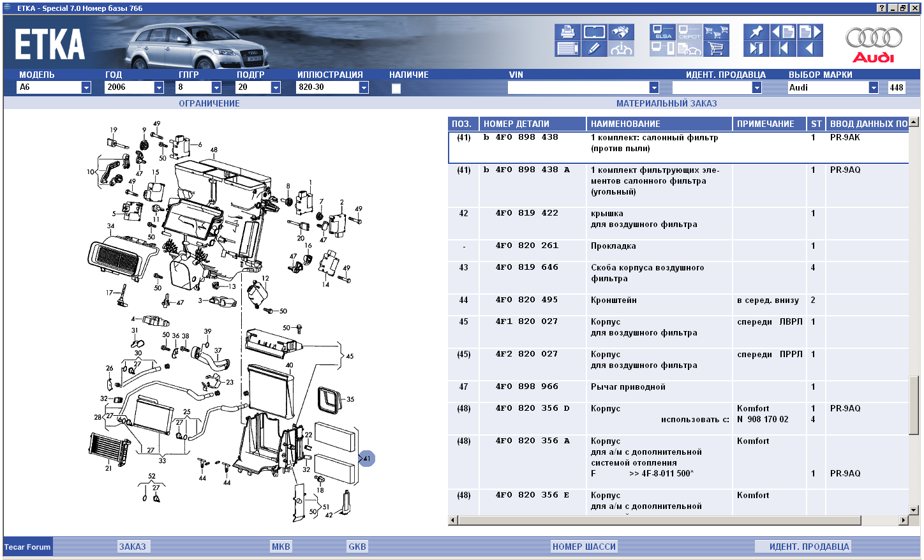
Task: Click the computer-to-server connection icon
Action: 663,48
